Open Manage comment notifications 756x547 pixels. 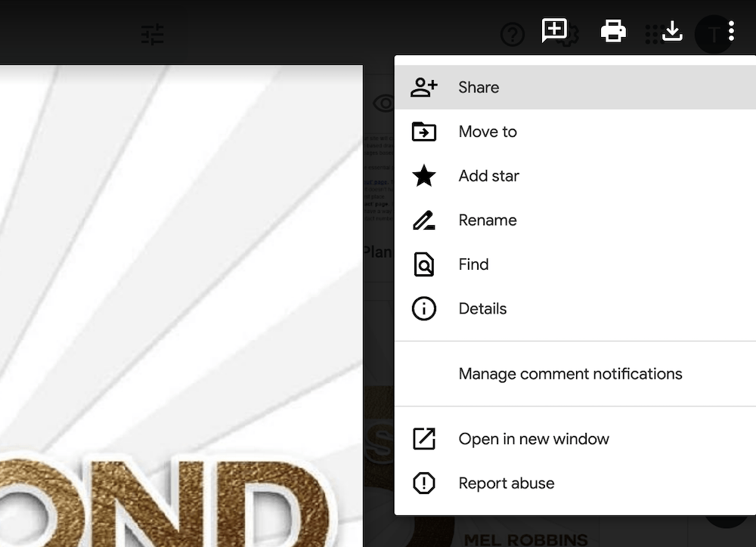point(575,374)
